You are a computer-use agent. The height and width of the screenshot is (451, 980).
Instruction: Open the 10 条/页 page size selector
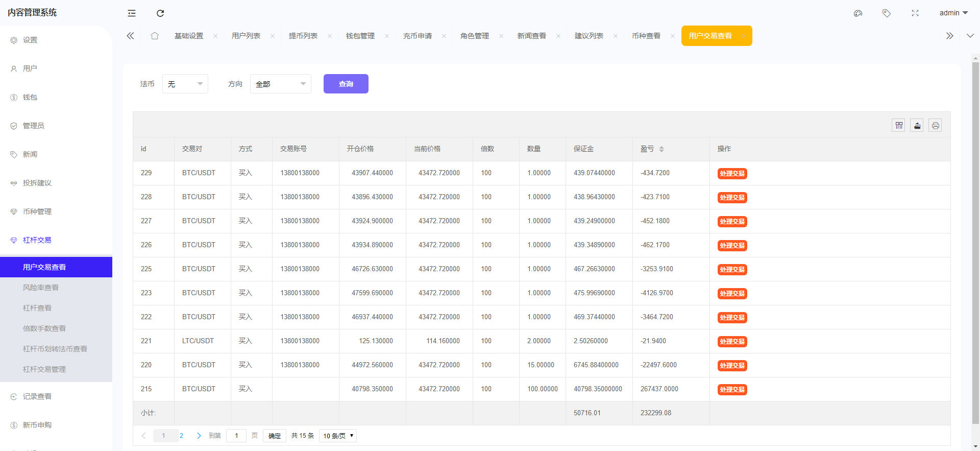click(338, 436)
